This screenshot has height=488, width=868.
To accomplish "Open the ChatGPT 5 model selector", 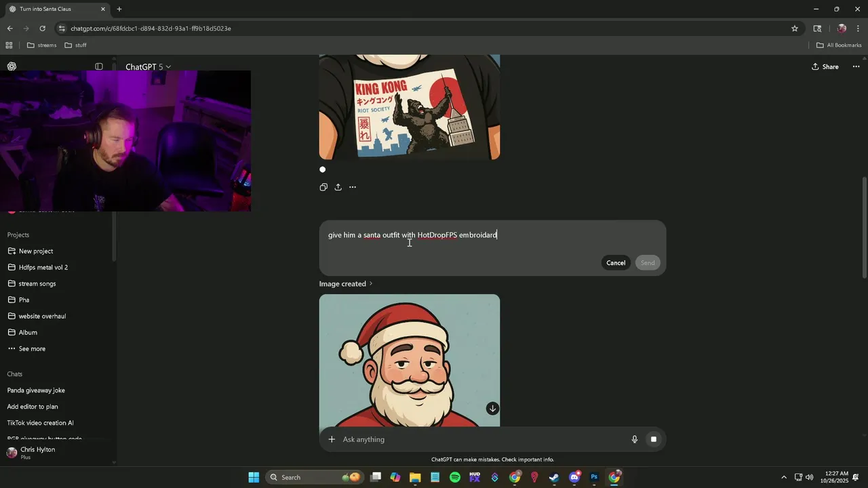I will (x=148, y=66).
